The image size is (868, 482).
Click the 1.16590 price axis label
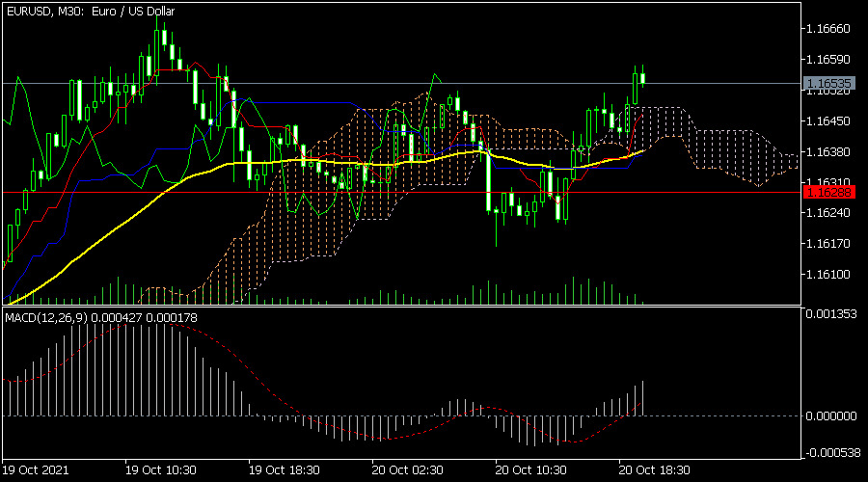828,59
